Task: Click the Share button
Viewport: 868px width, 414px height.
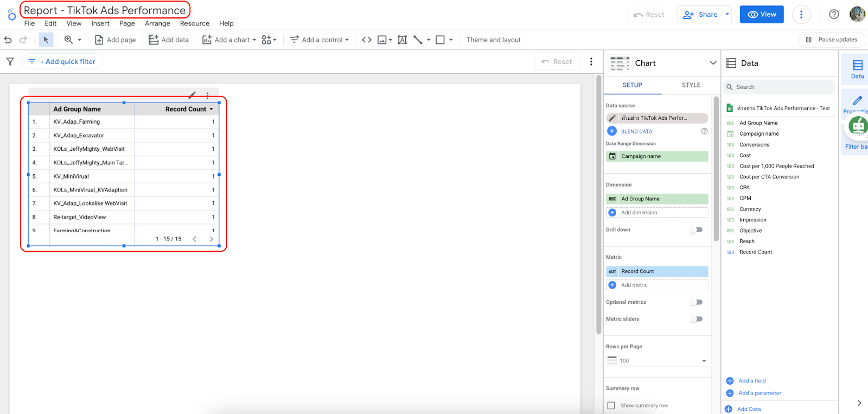Action: [x=700, y=15]
